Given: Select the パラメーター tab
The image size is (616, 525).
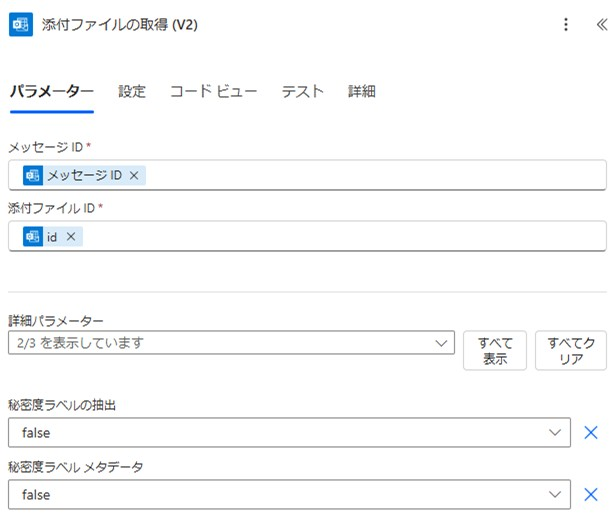Looking at the screenshot, I should click(52, 92).
